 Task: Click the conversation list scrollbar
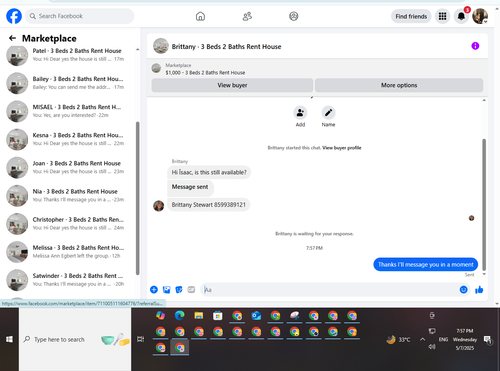(x=137, y=198)
